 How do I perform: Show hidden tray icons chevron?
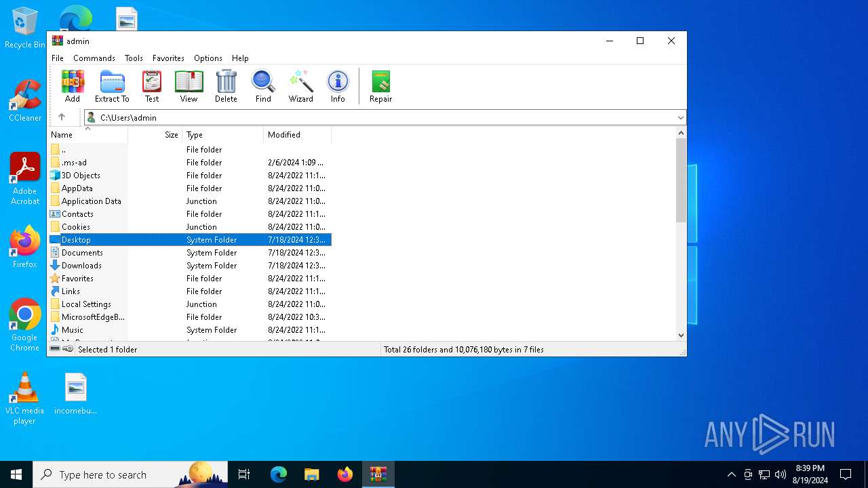731,474
